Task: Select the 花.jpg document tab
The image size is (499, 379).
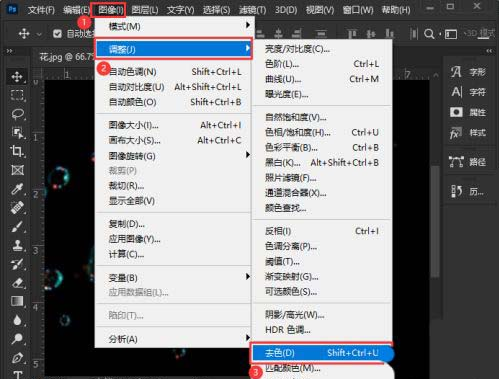Action: tap(66, 57)
